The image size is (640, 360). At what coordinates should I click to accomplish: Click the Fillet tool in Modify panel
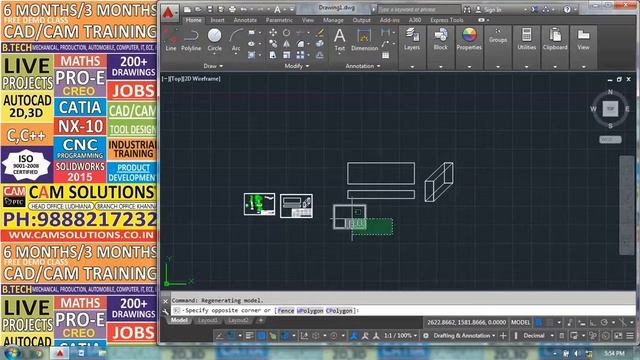click(x=300, y=44)
